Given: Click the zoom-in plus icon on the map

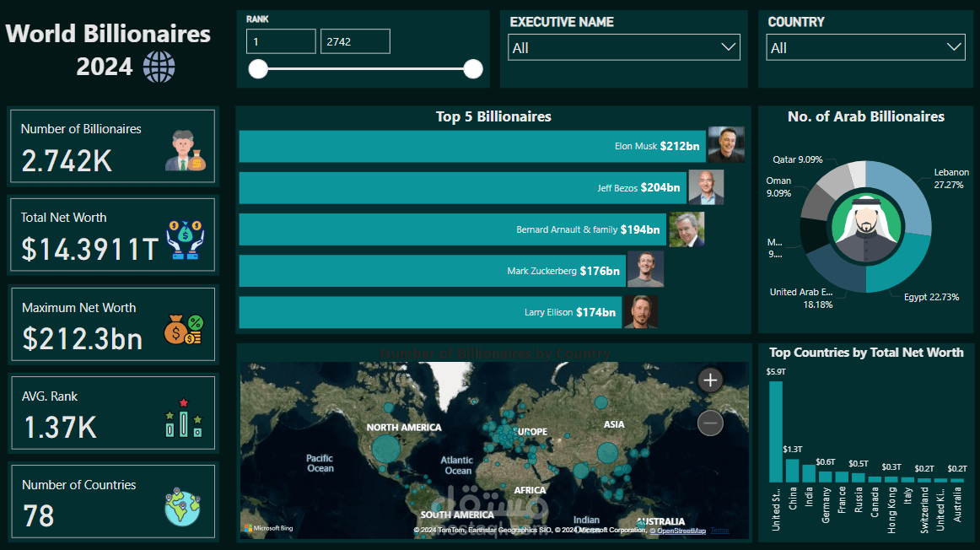Looking at the screenshot, I should pos(709,380).
